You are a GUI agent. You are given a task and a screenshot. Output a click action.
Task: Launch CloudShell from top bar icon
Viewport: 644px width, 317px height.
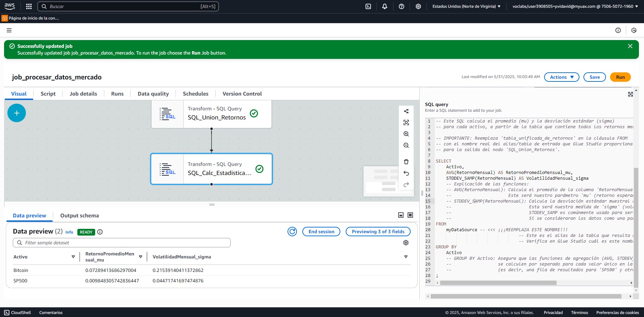pos(368,6)
